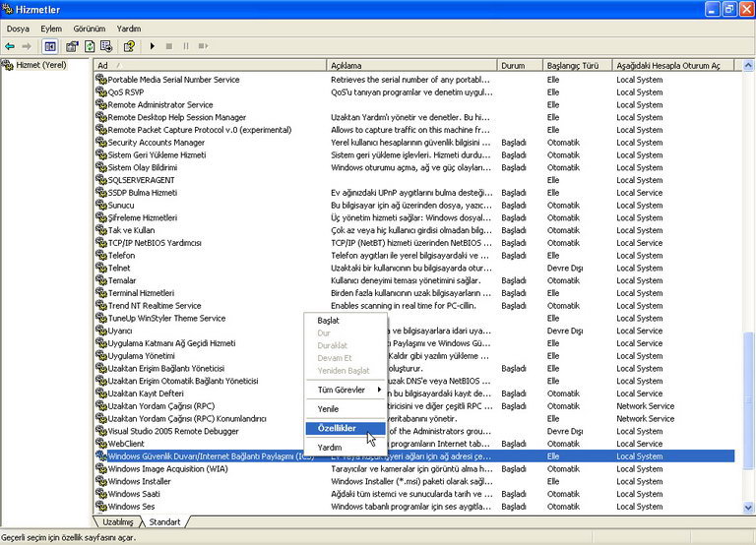
Task: Click the Start Service play icon
Action: 153,46
